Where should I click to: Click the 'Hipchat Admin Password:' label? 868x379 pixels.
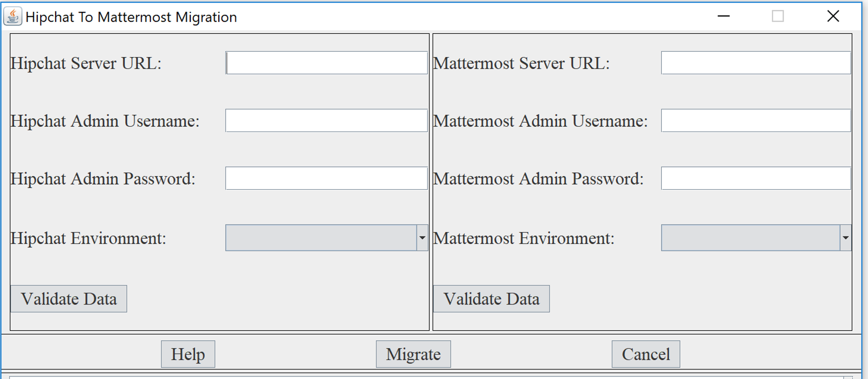[x=103, y=179]
